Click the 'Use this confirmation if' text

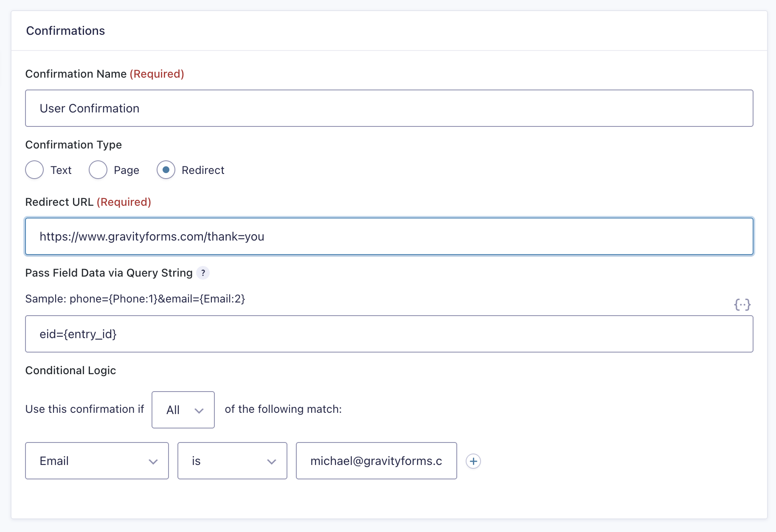(85, 409)
